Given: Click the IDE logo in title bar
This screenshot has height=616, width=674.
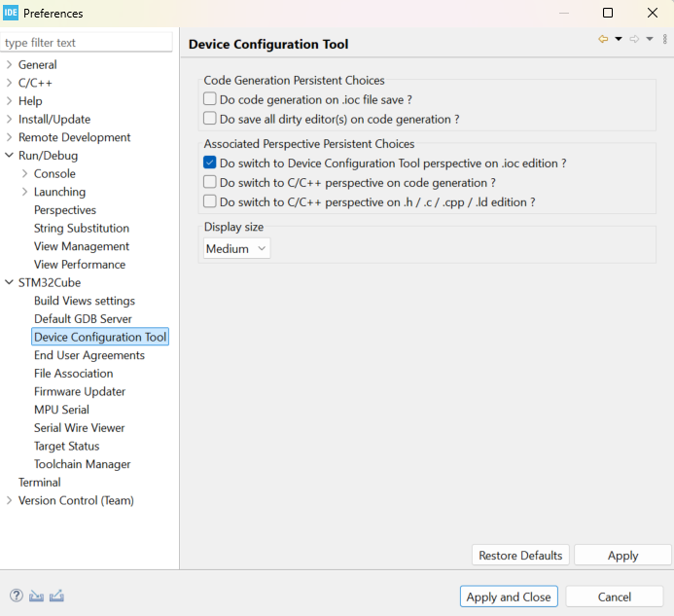Looking at the screenshot, I should 11,13.
